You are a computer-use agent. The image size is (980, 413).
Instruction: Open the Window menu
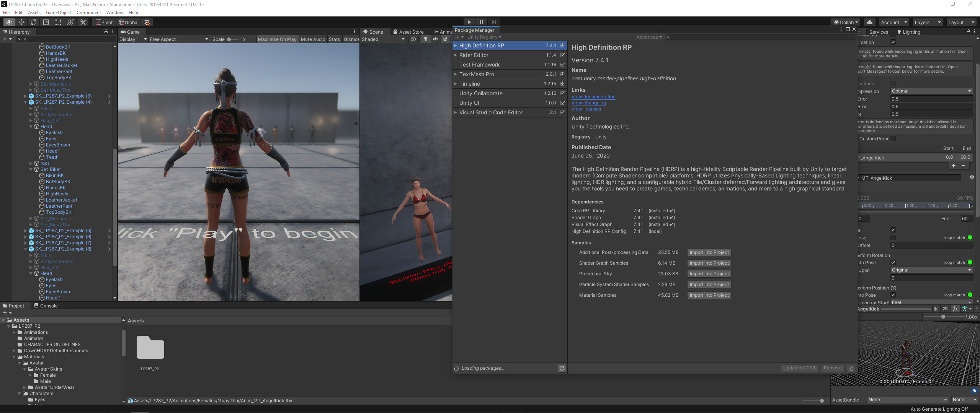point(115,13)
